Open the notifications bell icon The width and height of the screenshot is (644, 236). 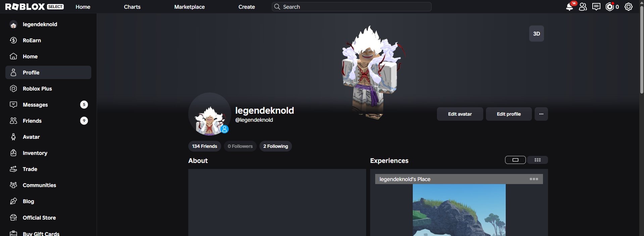coord(569,7)
